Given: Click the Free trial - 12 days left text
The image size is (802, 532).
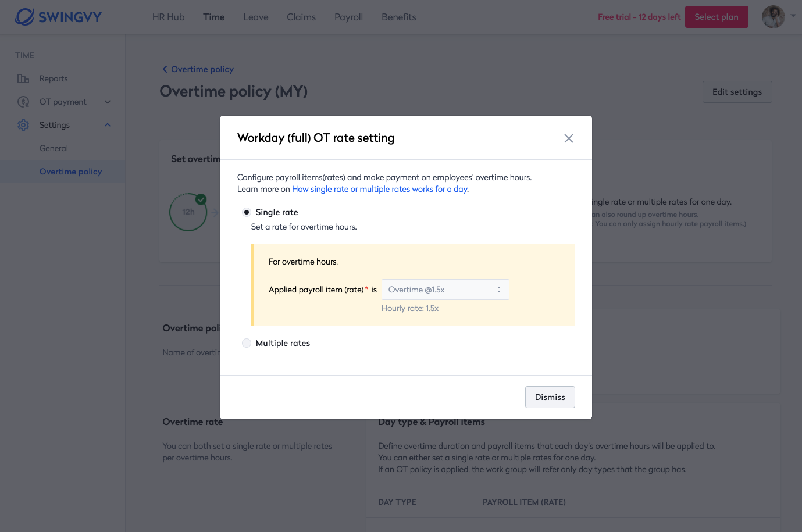Looking at the screenshot, I should (639, 17).
